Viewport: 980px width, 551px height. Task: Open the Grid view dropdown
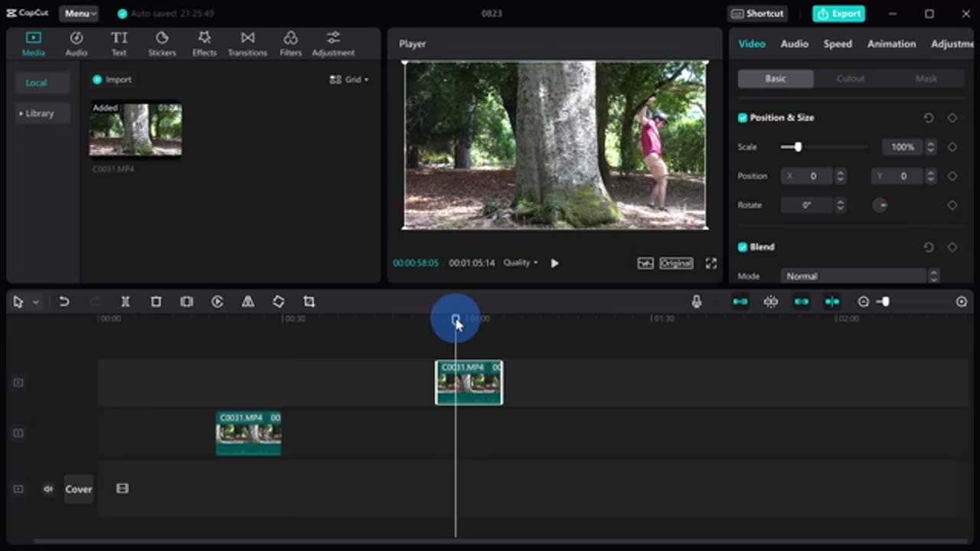pos(349,80)
